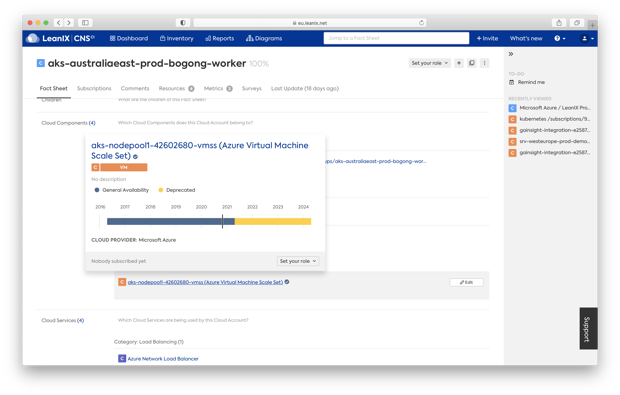Click the verified badge next to popup title

pos(135,157)
